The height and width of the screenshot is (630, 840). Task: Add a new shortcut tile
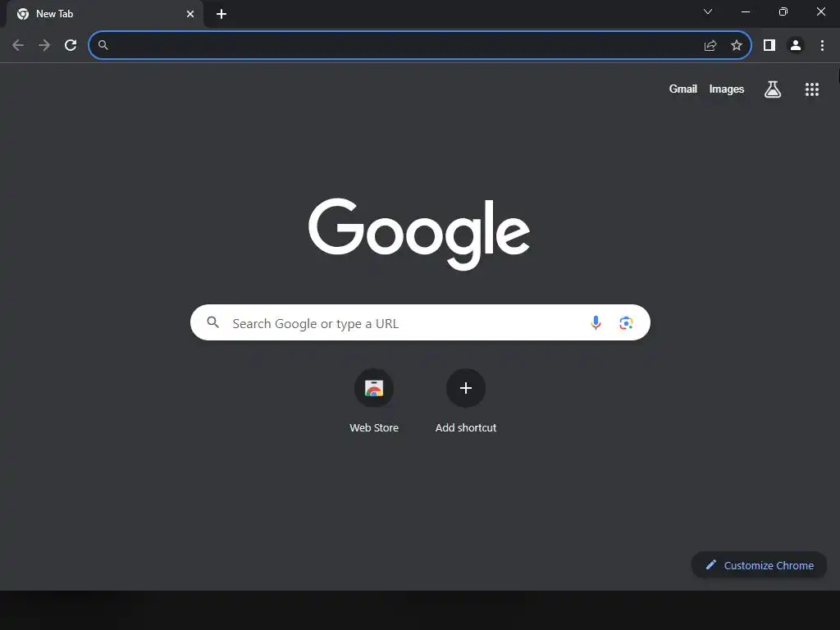[466, 388]
